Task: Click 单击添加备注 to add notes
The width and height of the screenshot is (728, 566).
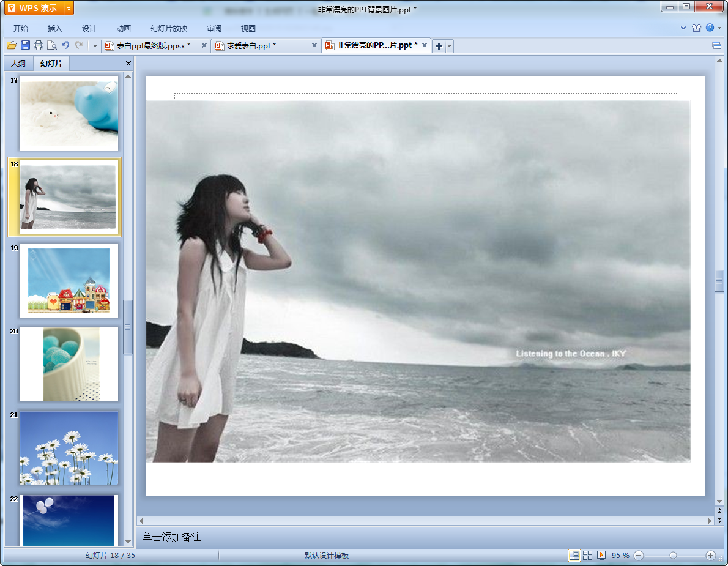Action: point(172,537)
